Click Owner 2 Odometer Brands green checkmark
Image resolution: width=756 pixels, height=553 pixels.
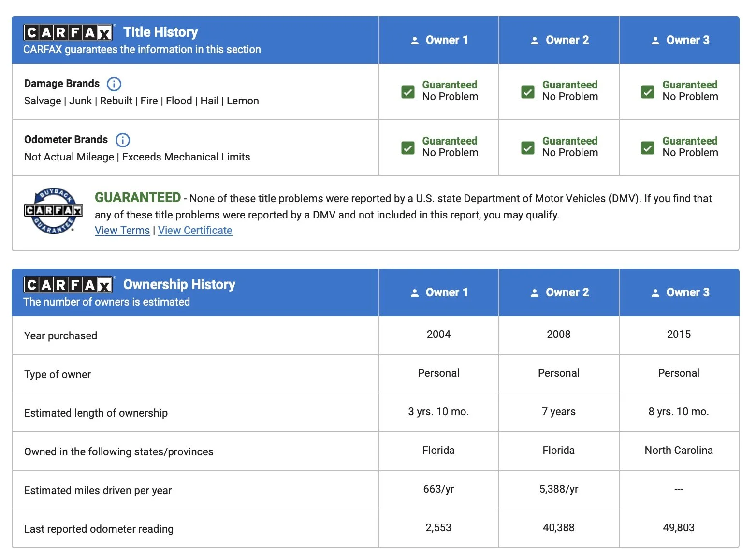point(528,148)
